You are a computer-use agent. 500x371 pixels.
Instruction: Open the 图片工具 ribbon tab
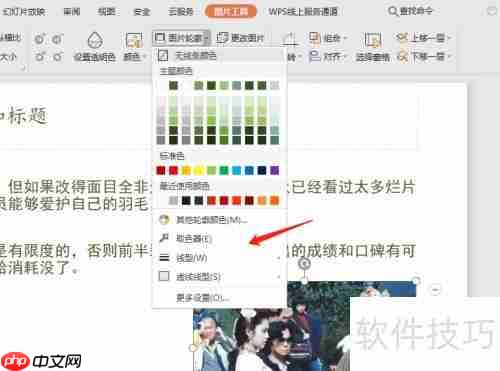[x=231, y=12]
